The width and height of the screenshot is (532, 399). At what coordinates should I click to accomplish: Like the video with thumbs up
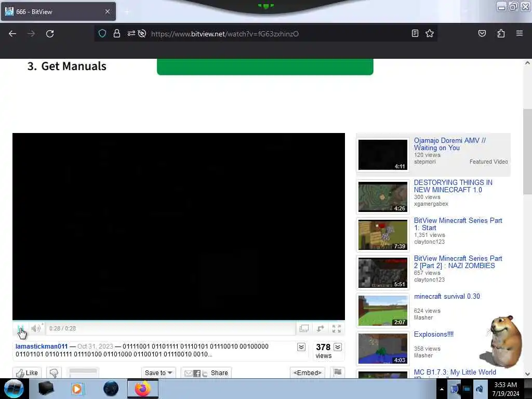click(27, 373)
